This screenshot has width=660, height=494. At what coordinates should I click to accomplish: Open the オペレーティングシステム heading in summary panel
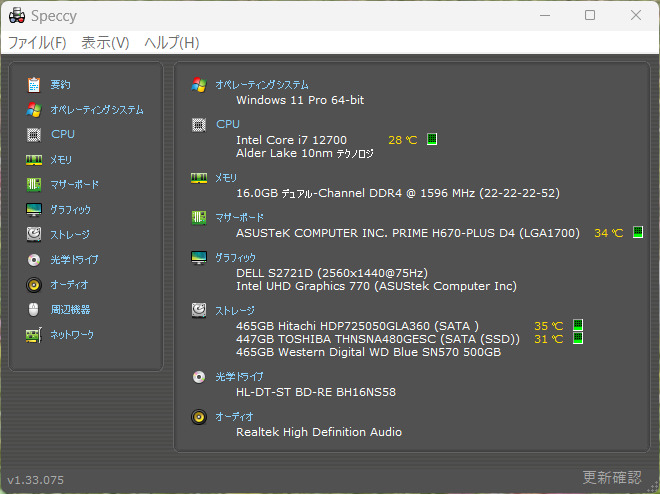[262, 85]
